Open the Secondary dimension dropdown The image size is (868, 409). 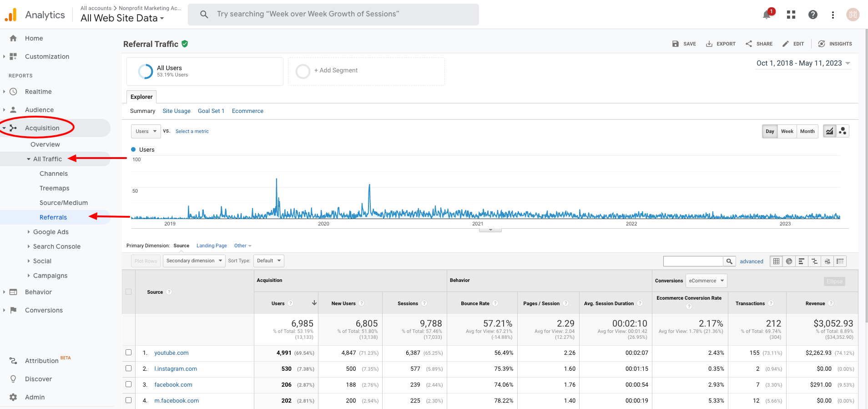(194, 261)
